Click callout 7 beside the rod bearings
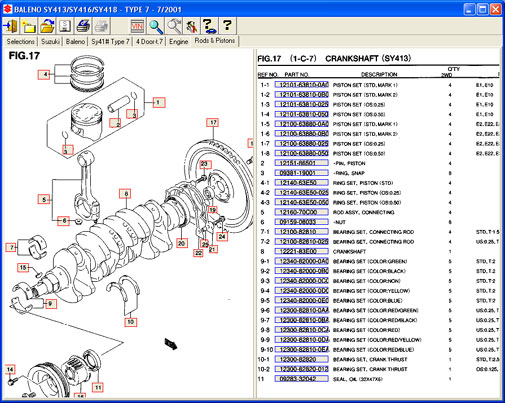505x403 pixels. pyautogui.click(x=11, y=247)
